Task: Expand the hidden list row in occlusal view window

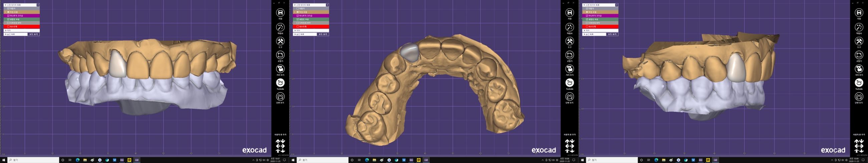Action: click(295, 34)
